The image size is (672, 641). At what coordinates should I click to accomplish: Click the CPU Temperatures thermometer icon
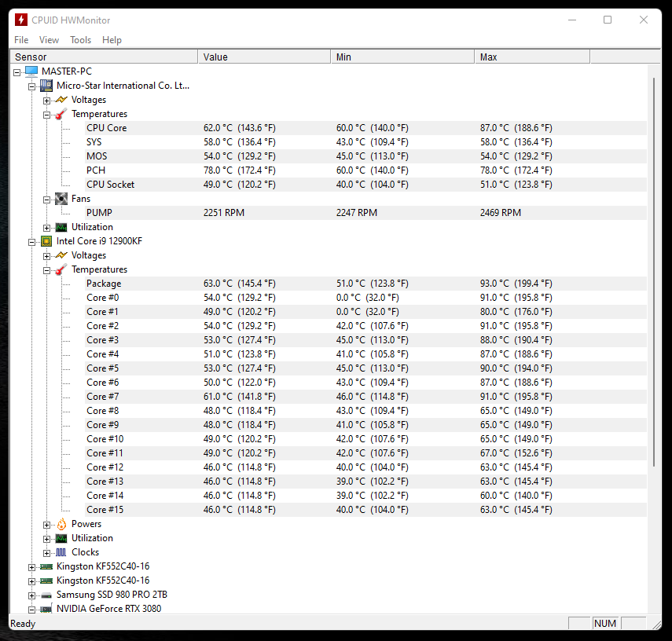(x=61, y=269)
